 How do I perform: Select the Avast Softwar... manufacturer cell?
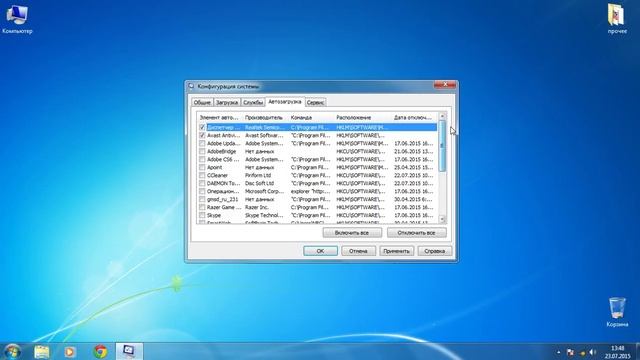[264, 135]
